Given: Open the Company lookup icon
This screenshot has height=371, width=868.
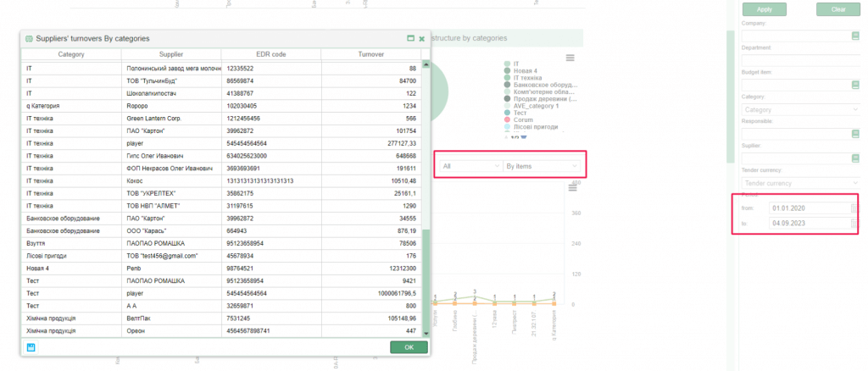Looking at the screenshot, I should tap(855, 36).
